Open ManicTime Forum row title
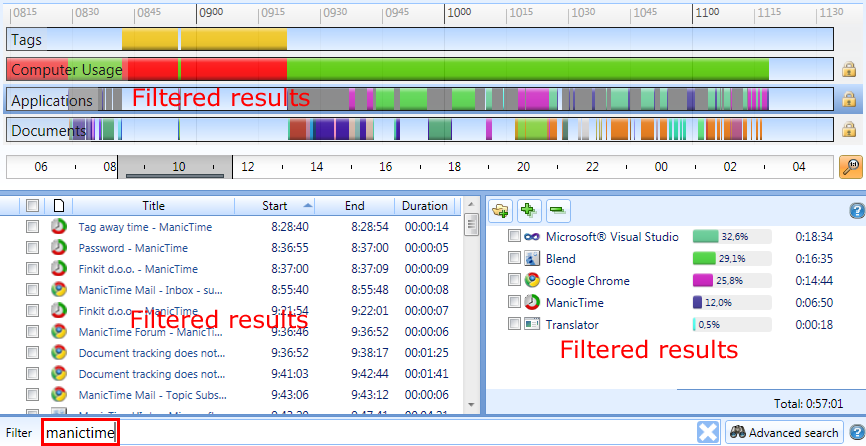Viewport: 866px width, 446px height. click(150, 332)
